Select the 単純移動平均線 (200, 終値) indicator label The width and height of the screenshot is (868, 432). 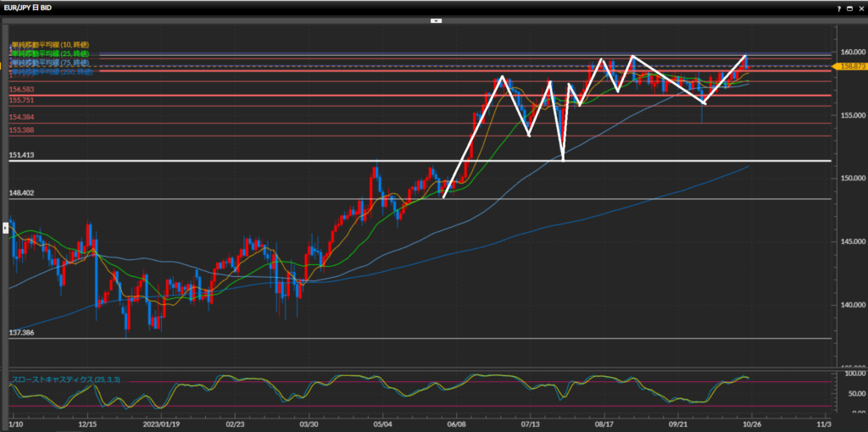click(49, 72)
